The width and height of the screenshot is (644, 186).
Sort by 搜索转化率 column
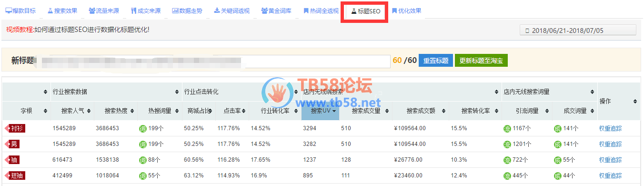[475, 111]
